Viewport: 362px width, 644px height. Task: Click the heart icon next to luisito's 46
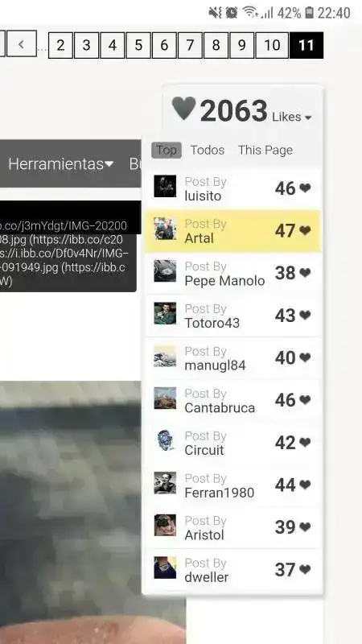tap(305, 188)
